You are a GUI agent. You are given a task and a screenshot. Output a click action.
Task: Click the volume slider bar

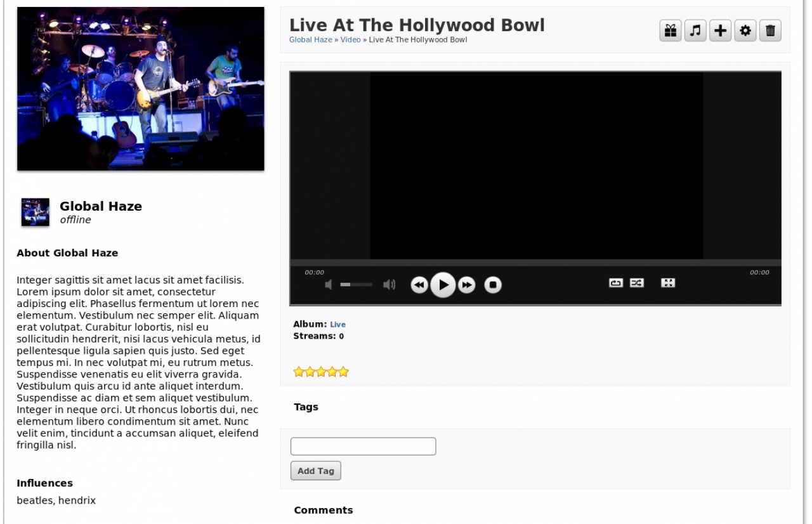pyautogui.click(x=357, y=285)
